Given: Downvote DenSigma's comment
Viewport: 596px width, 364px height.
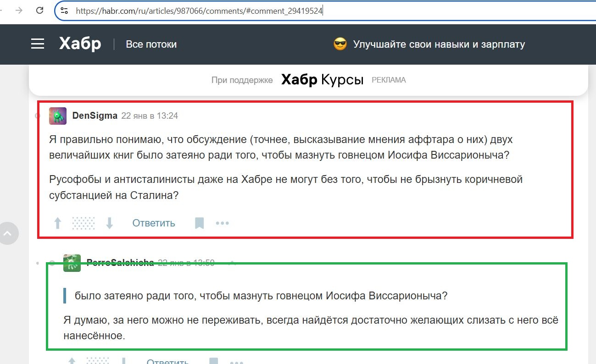Looking at the screenshot, I should pyautogui.click(x=109, y=223).
